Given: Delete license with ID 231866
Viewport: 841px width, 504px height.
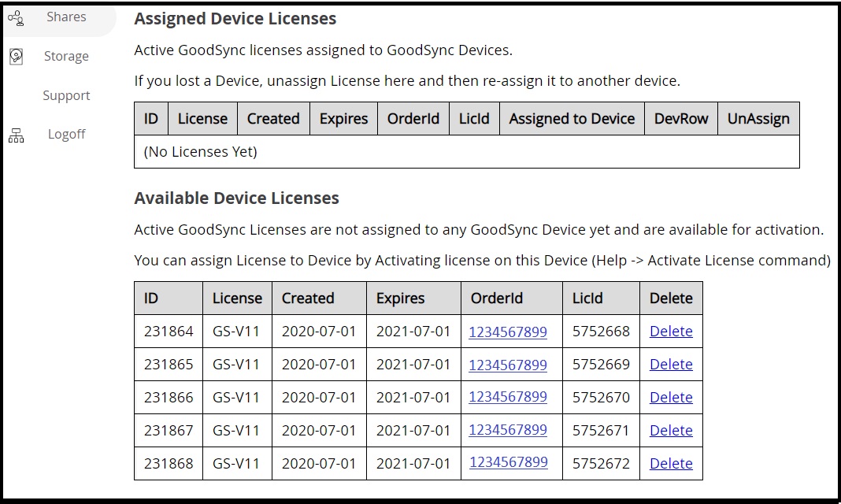Looking at the screenshot, I should point(671,398).
